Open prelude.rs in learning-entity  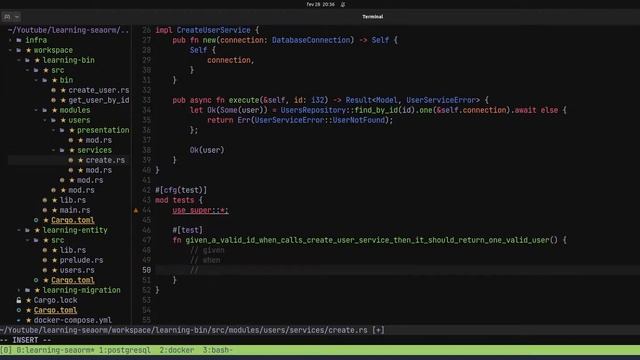82,260
